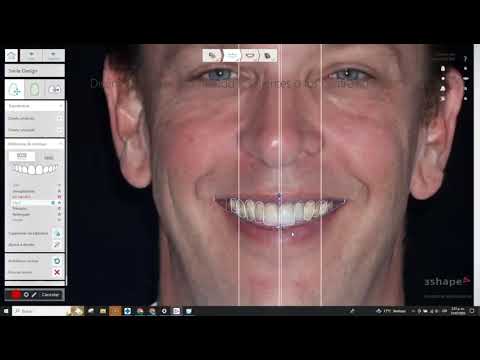This screenshot has height=360, width=480.
Task: Switch to the green teeth outline tab
Action: pos(34,89)
